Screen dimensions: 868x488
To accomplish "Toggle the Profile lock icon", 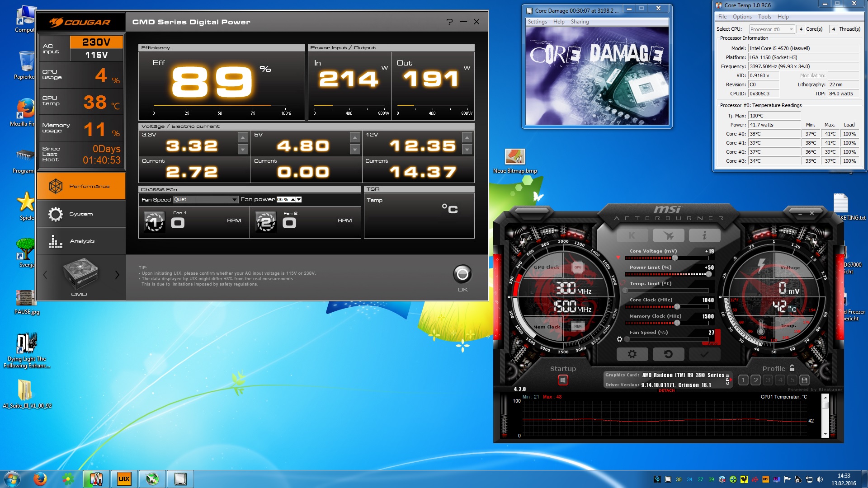I will (792, 368).
